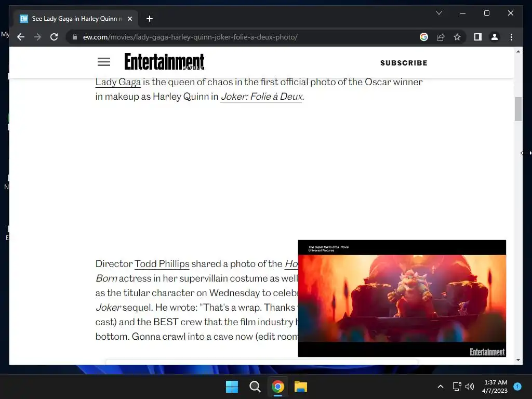This screenshot has height=399, width=532.
Task: Maximize the Chrome window
Action: click(486, 13)
